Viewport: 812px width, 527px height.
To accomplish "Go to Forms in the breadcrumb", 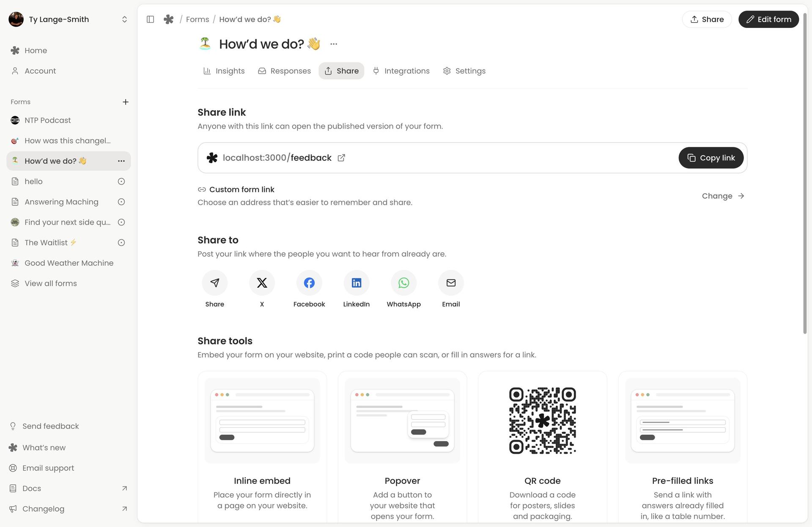I will pyautogui.click(x=198, y=19).
